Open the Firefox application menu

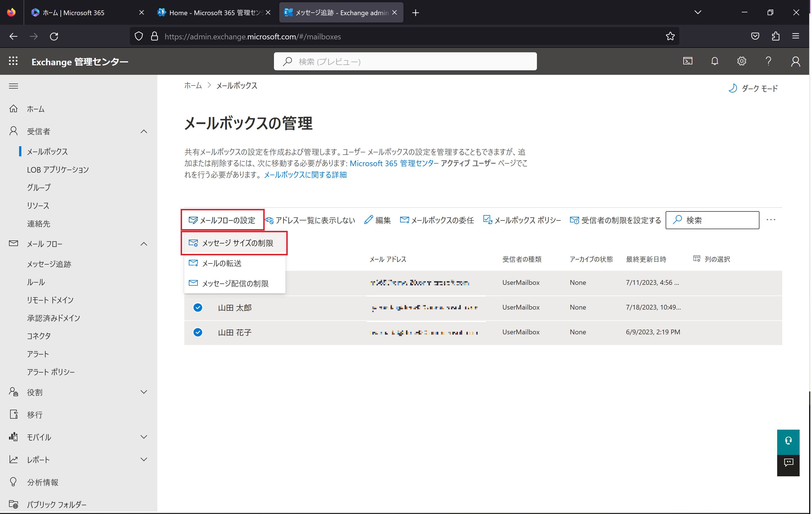(x=795, y=36)
